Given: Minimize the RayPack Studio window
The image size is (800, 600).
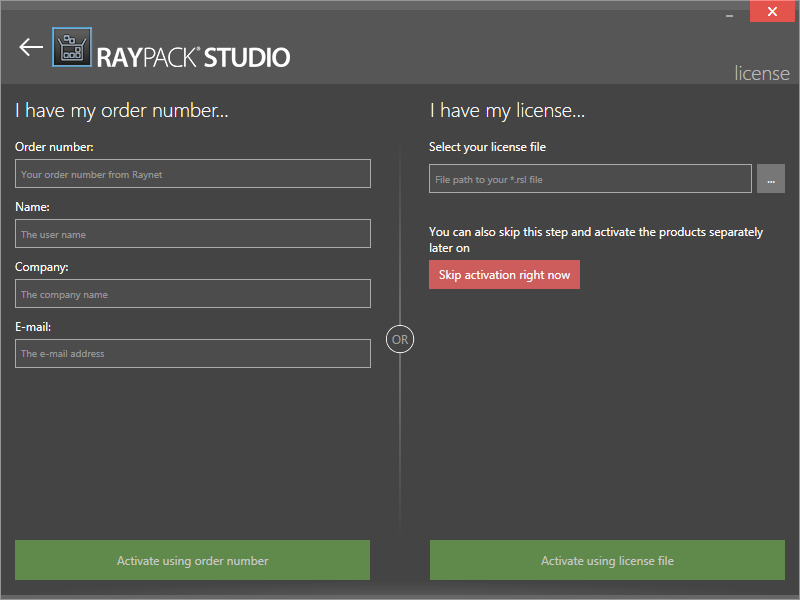Looking at the screenshot, I should click(x=729, y=12).
